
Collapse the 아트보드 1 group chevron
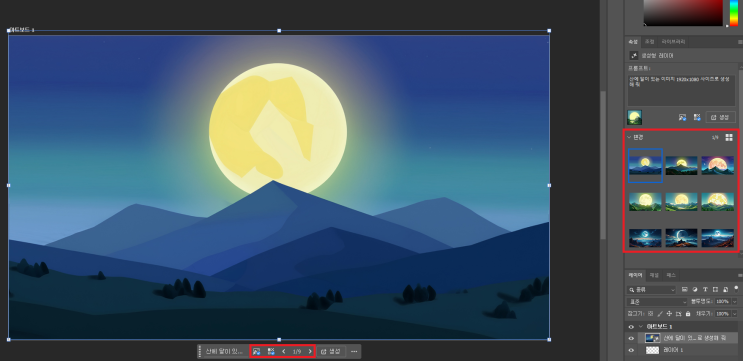(641, 327)
